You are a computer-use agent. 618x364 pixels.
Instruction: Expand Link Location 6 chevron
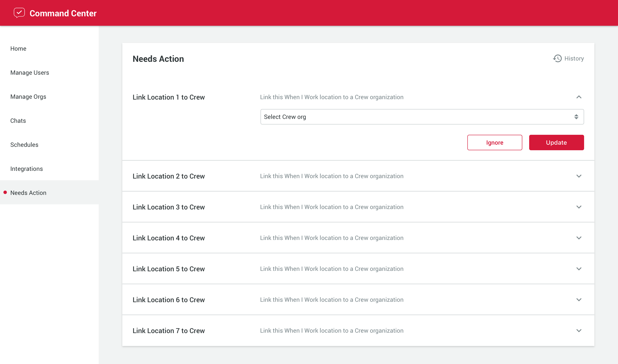click(x=579, y=300)
